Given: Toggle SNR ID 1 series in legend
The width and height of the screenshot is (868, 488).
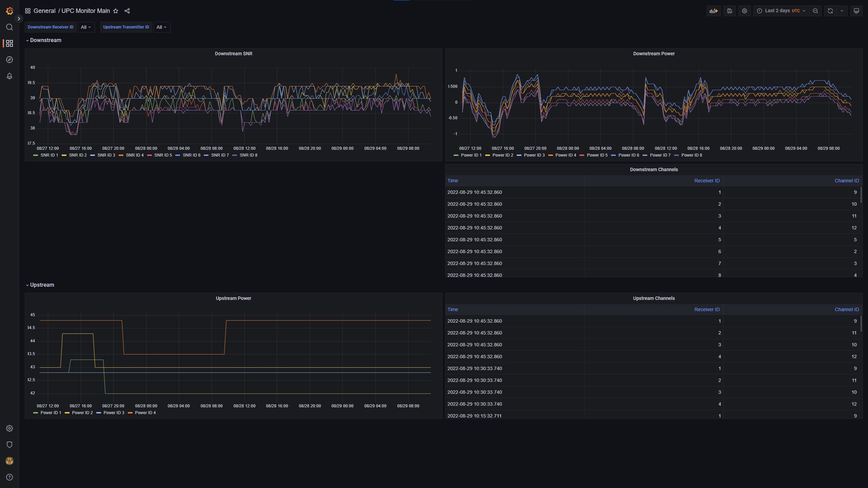Looking at the screenshot, I should [x=49, y=155].
